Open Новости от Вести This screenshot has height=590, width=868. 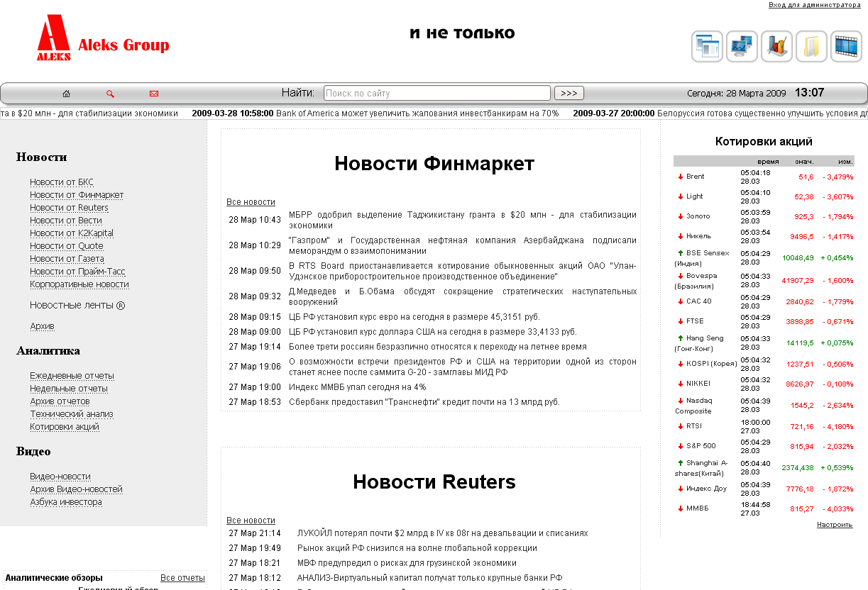[66, 221]
